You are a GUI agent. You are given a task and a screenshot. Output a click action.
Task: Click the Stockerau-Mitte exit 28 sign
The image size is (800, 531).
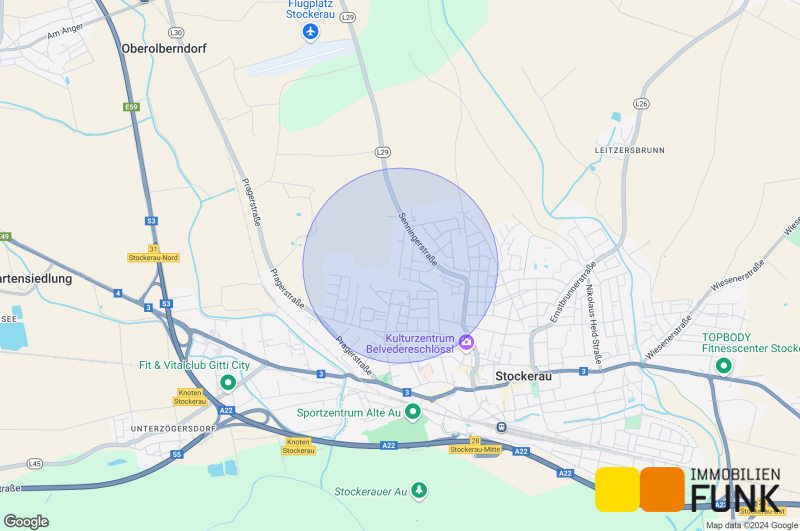click(475, 445)
